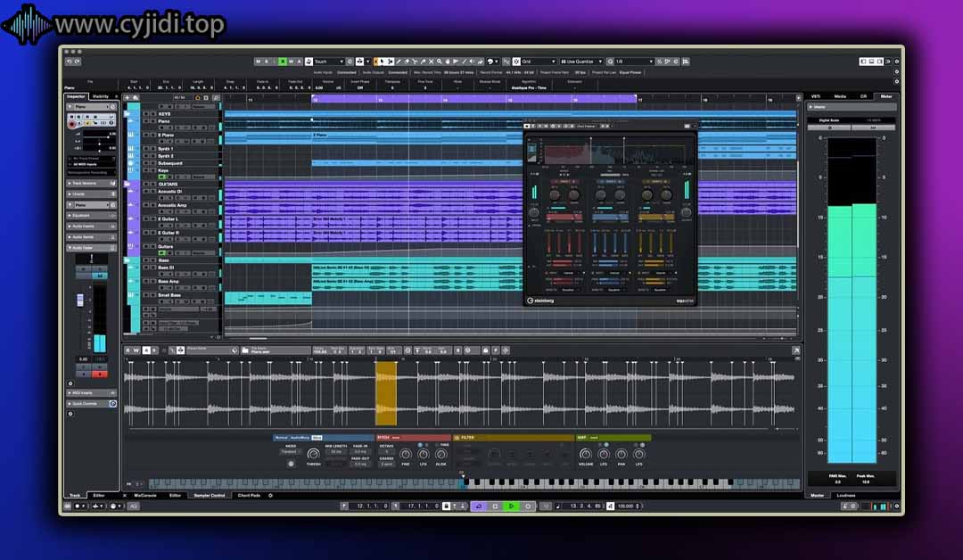The image size is (963, 560).
Task: Open the CR tab in right zone
Action: [863, 96]
